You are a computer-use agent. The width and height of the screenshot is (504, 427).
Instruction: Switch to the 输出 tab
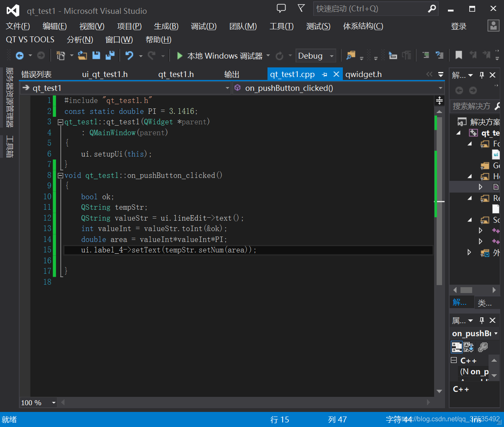(232, 74)
